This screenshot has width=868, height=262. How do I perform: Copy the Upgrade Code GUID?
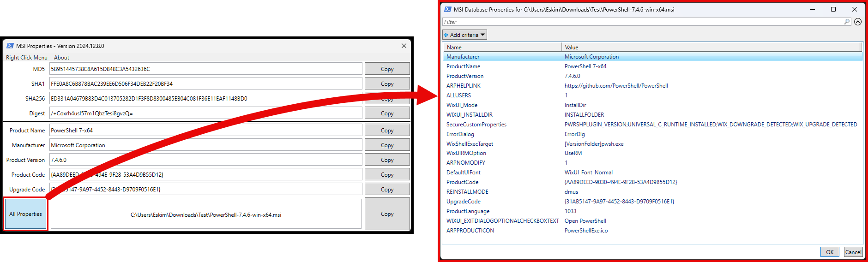click(387, 189)
